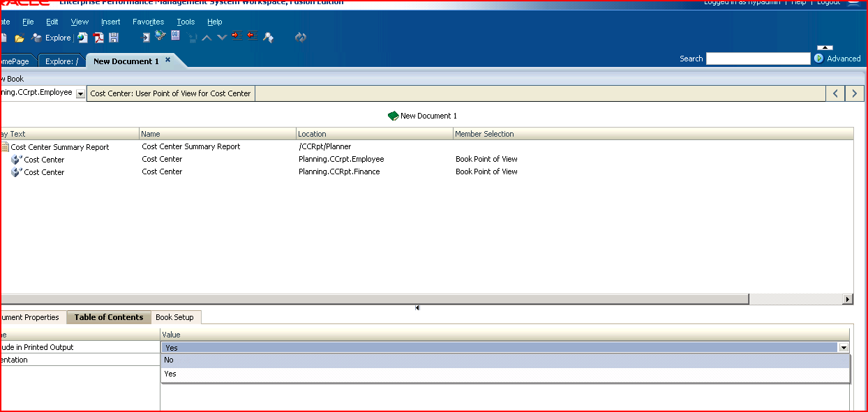Click Book Point of View in Finance row
The width and height of the screenshot is (868, 412).
tap(486, 171)
